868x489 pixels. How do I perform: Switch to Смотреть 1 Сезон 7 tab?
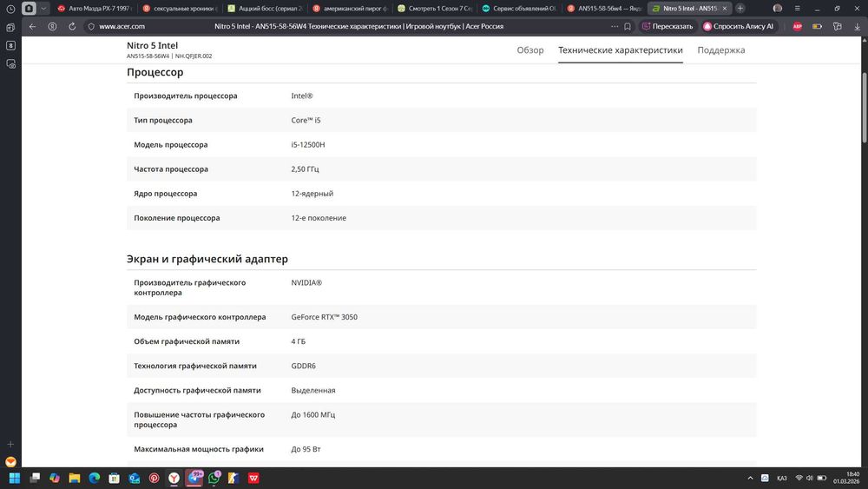tap(435, 9)
